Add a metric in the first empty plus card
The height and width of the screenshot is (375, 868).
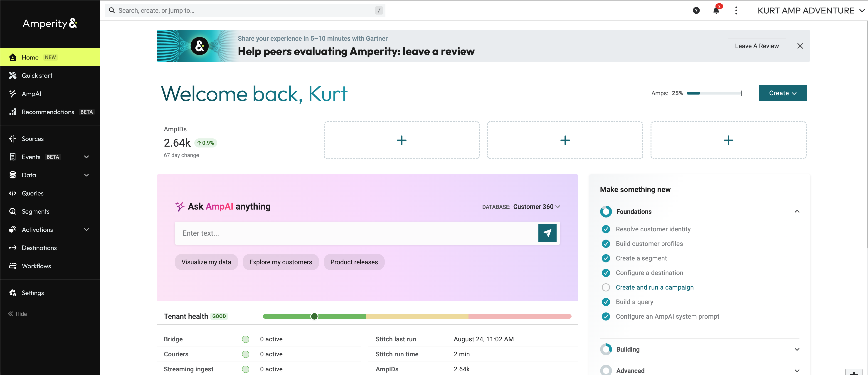coord(401,140)
